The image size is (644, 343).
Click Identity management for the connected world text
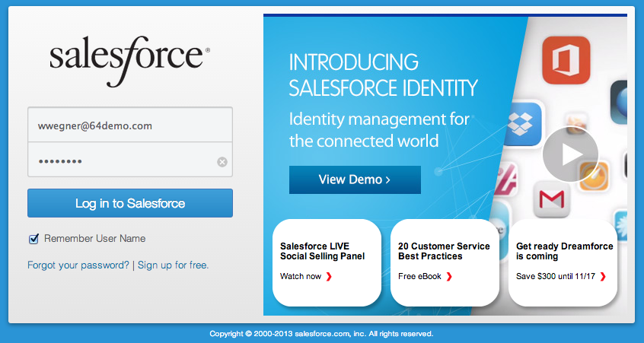pyautogui.click(x=379, y=131)
